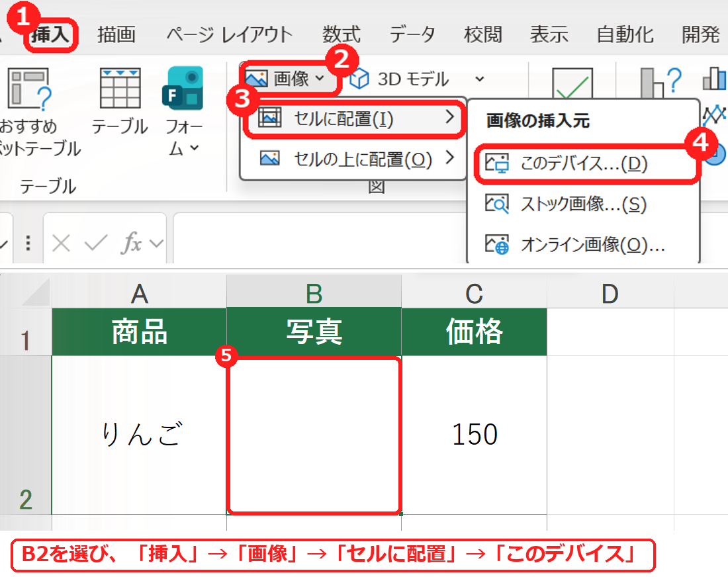
Task: Open the 挿入 ribbon tab
Action: (x=50, y=35)
